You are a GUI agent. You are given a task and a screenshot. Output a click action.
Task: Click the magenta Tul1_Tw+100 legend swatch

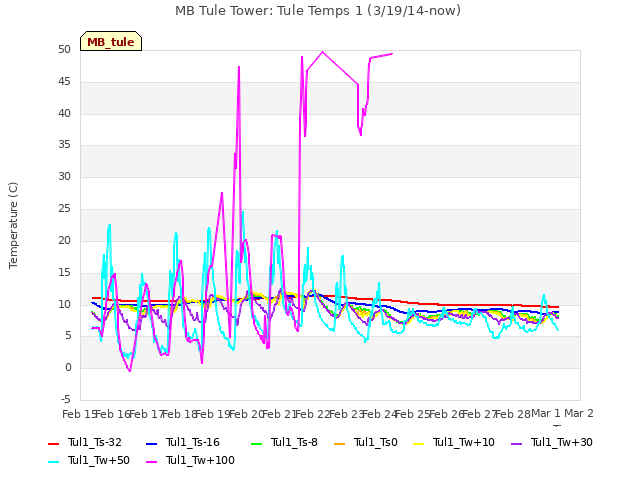click(x=151, y=462)
